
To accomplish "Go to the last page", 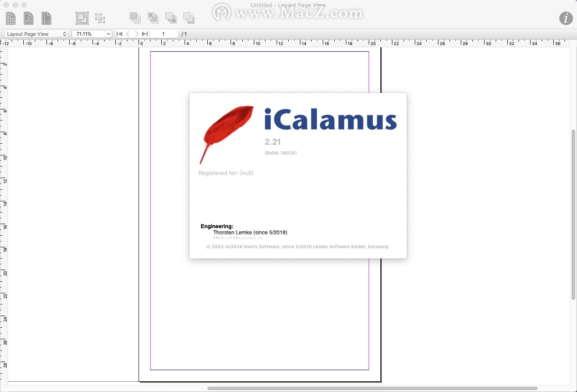I will (145, 34).
